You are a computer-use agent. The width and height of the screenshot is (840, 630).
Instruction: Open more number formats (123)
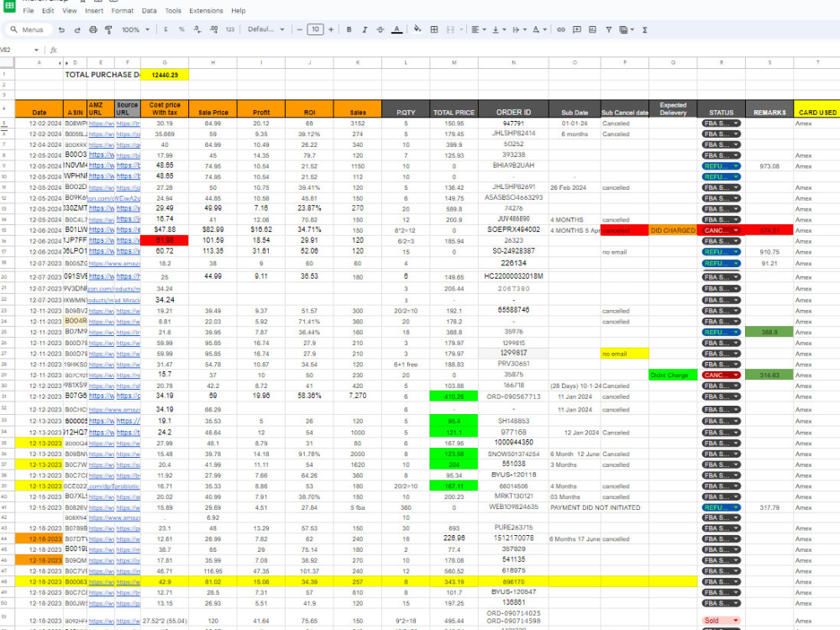230,30
